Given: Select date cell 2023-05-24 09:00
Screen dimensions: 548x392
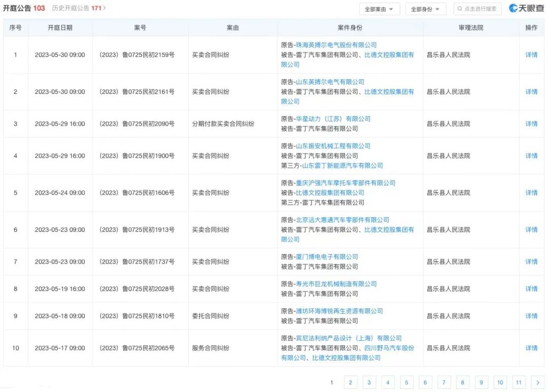Looking at the screenshot, I should coord(60,193).
